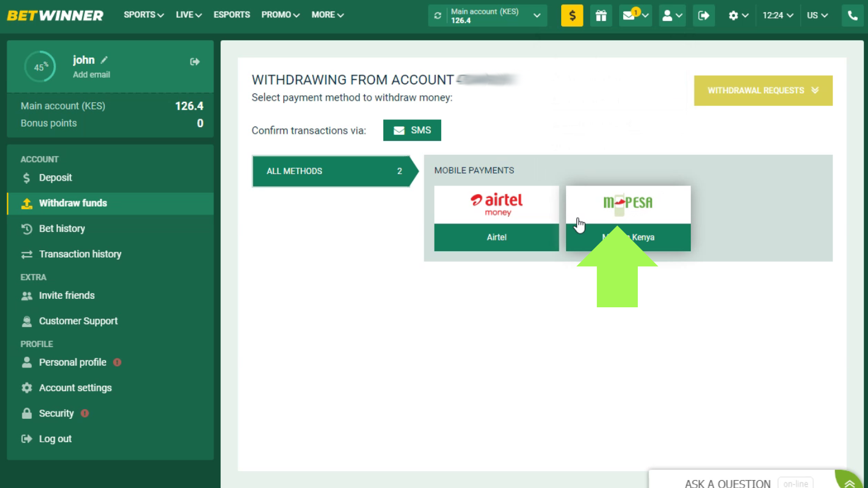
Task: Click the Add email link
Action: [x=92, y=75]
